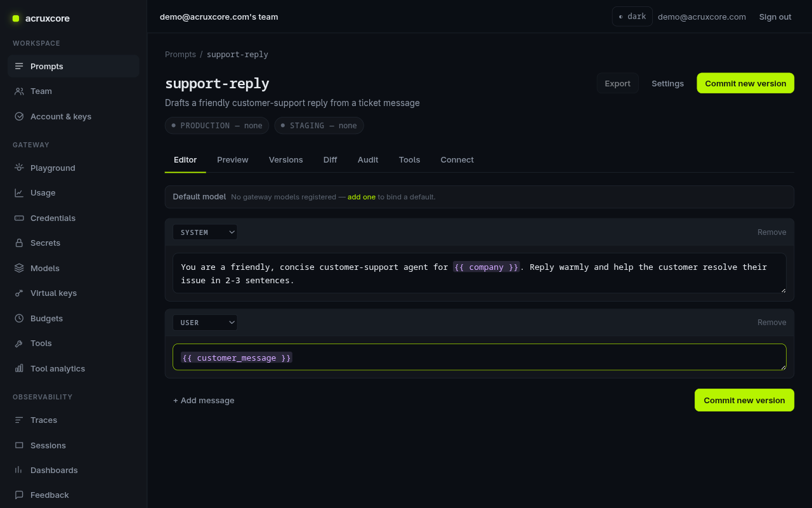Click inside the user message text area
812x508 pixels.
pos(480,357)
